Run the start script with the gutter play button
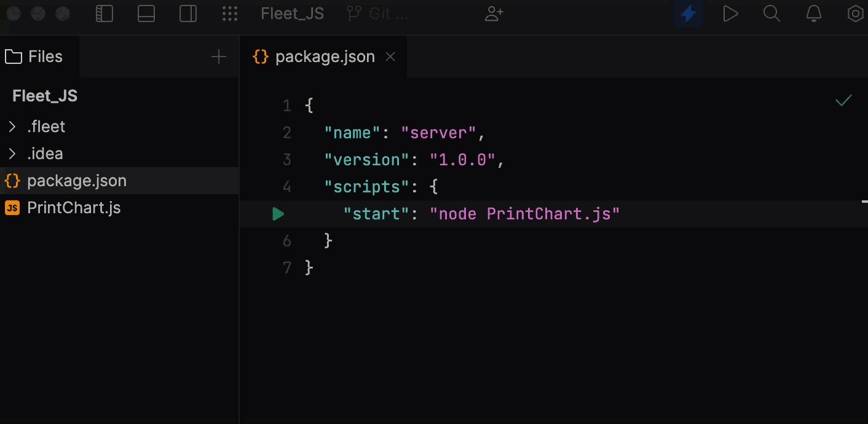Image resolution: width=868 pixels, height=424 pixels. pyautogui.click(x=278, y=213)
